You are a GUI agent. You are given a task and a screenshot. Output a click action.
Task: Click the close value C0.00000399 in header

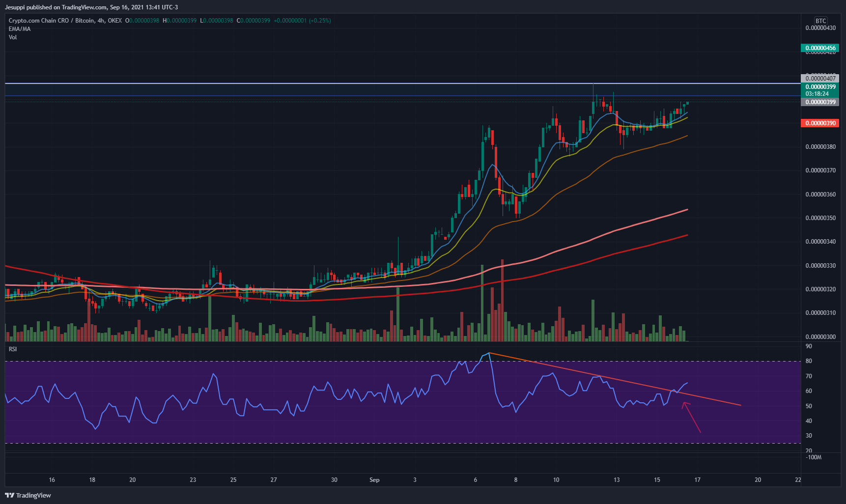(254, 21)
